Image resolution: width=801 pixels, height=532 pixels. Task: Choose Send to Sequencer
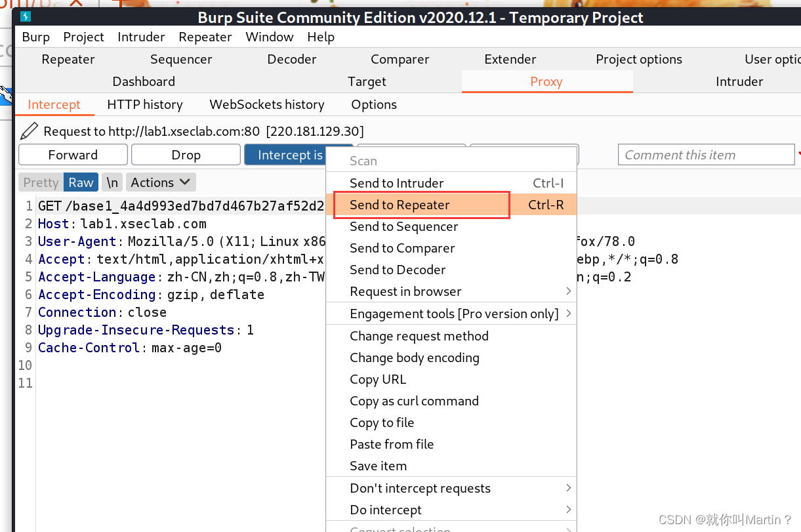click(x=451, y=226)
